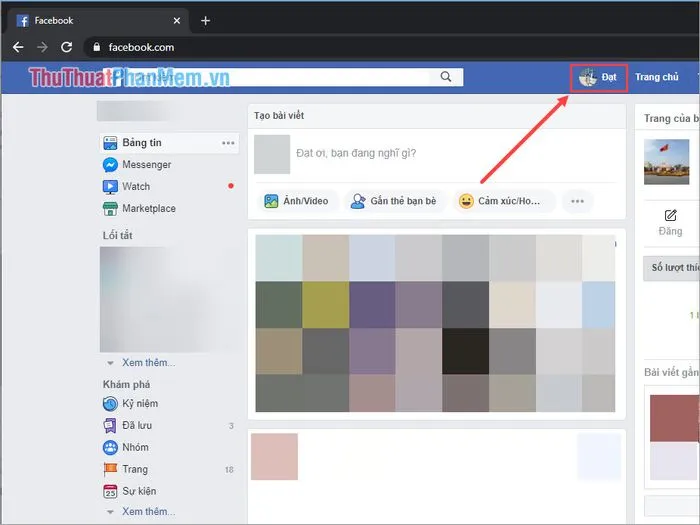Image resolution: width=700 pixels, height=525 pixels.
Task: Click the page thumbnail photo on the right
Action: click(x=666, y=161)
